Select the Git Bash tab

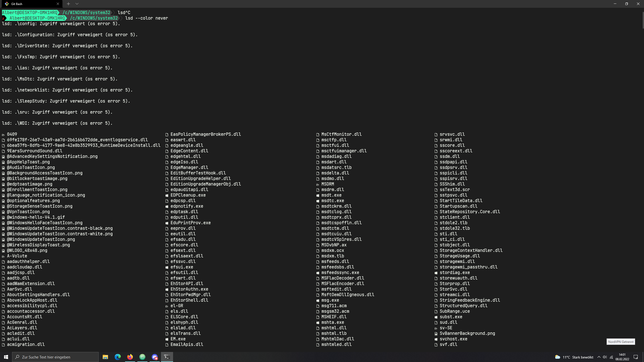click(30, 4)
